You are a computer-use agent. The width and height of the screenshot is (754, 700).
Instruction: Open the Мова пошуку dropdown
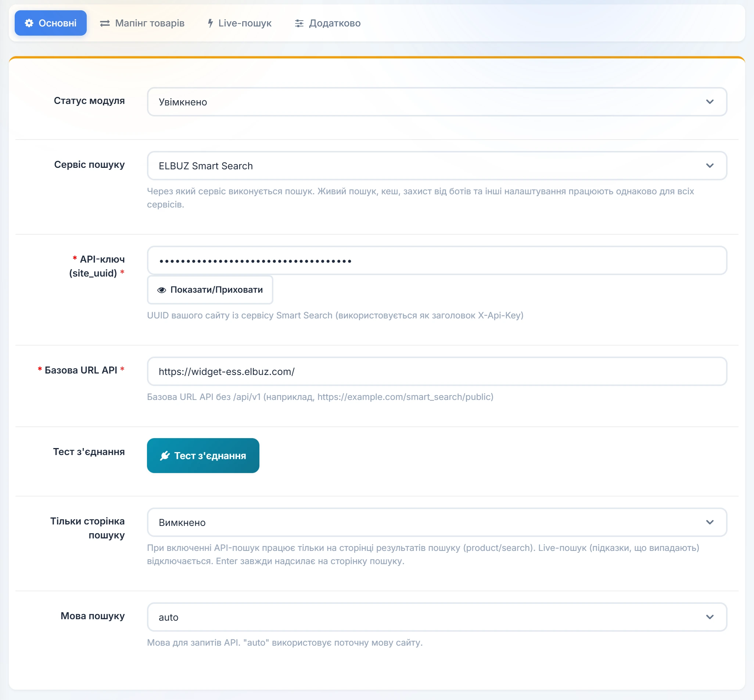(437, 617)
